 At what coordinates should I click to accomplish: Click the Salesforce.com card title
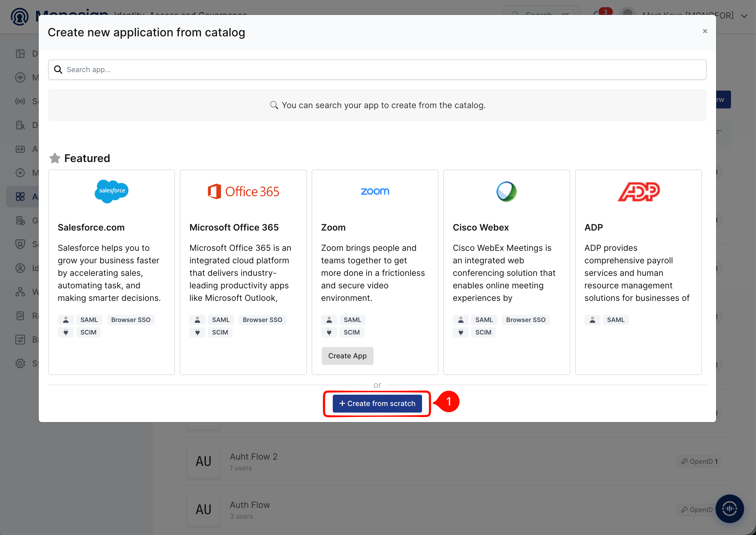(91, 228)
